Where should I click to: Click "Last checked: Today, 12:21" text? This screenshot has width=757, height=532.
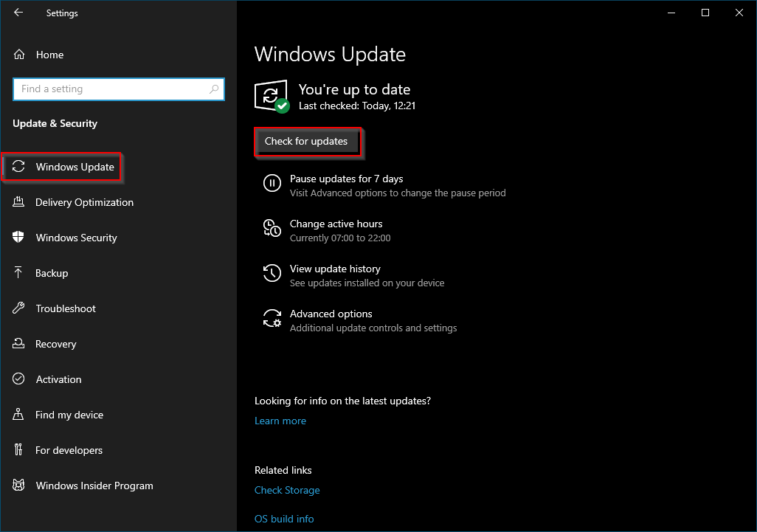point(357,106)
